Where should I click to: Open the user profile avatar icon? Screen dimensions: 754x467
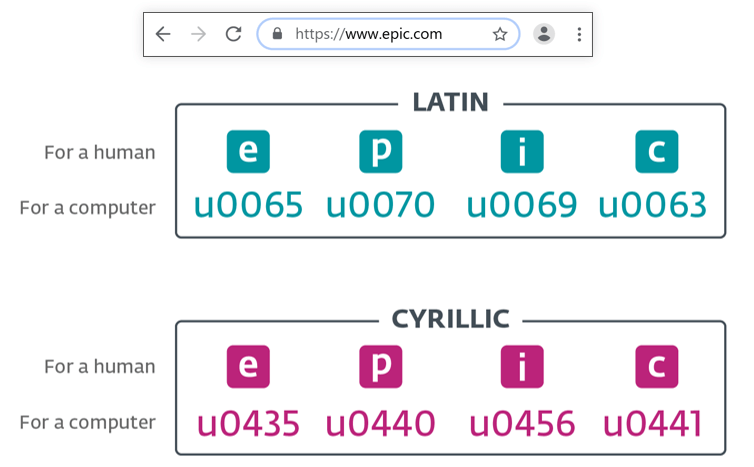(544, 34)
